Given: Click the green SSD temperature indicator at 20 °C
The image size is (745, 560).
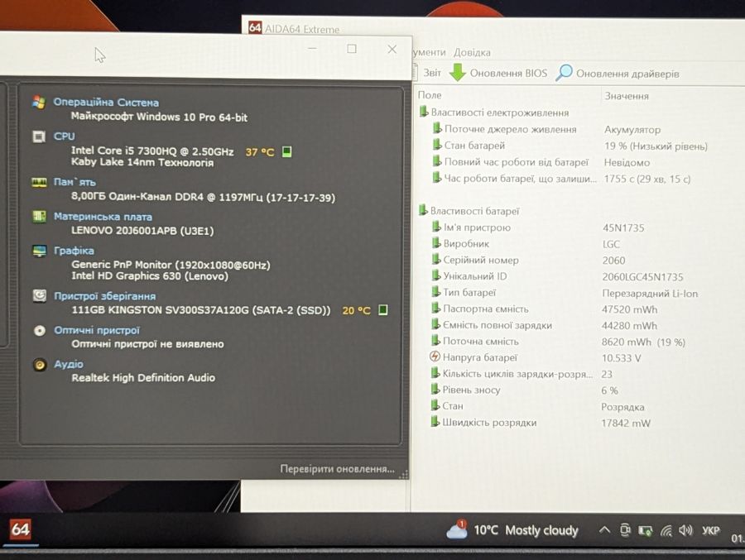Looking at the screenshot, I should pyautogui.click(x=383, y=309).
